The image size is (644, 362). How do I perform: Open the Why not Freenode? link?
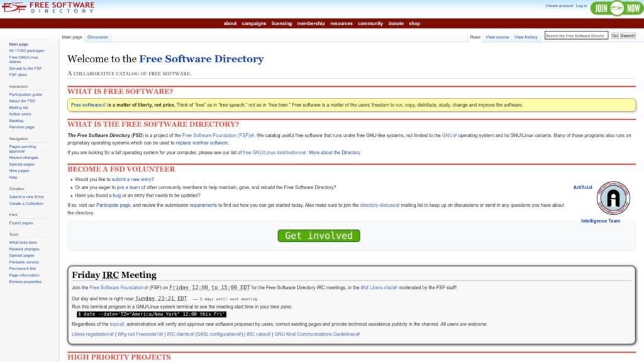click(140, 334)
